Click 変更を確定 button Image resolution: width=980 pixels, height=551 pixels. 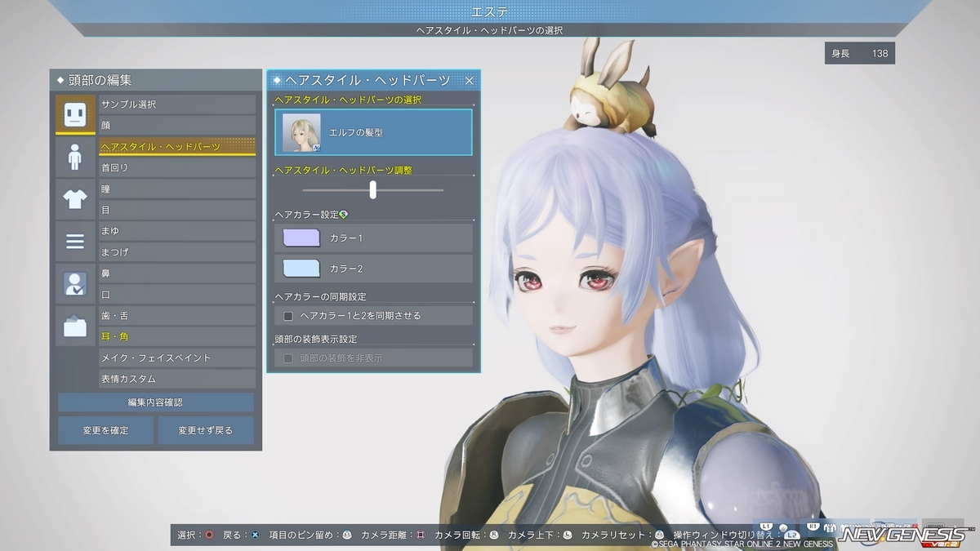click(x=105, y=430)
